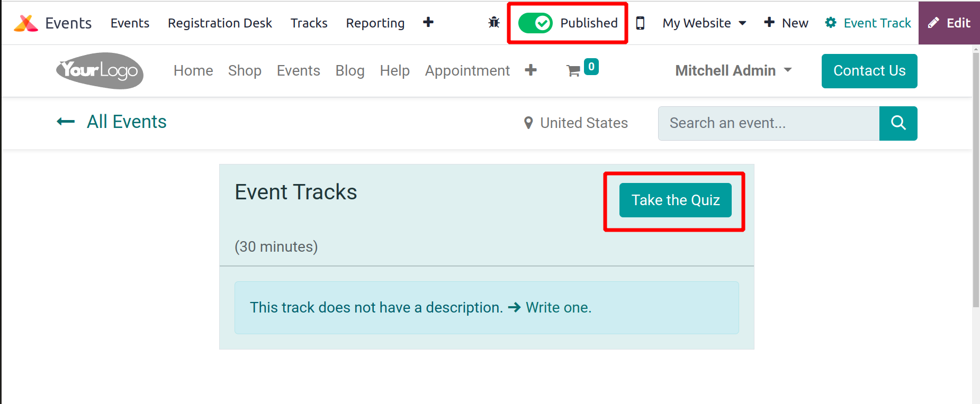Click the YourLogo website logo

(x=100, y=70)
